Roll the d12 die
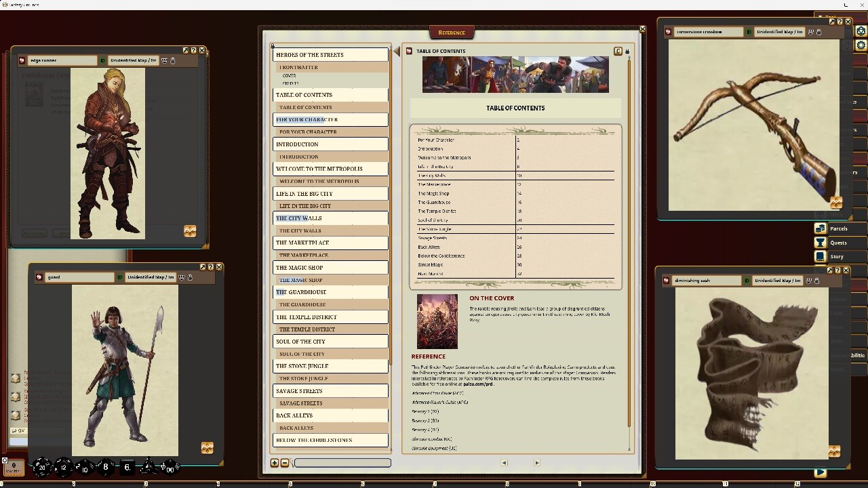Image resolution: width=868 pixels, height=488 pixels. pyautogui.click(x=62, y=467)
